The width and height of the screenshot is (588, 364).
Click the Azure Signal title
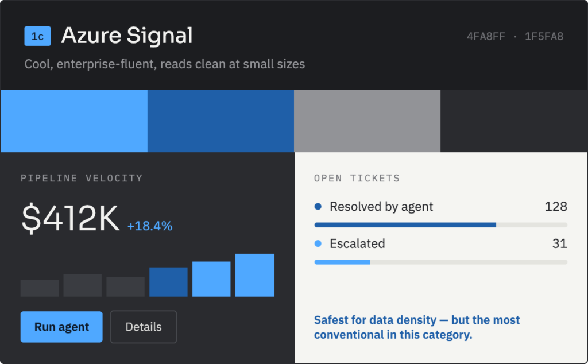(x=127, y=36)
